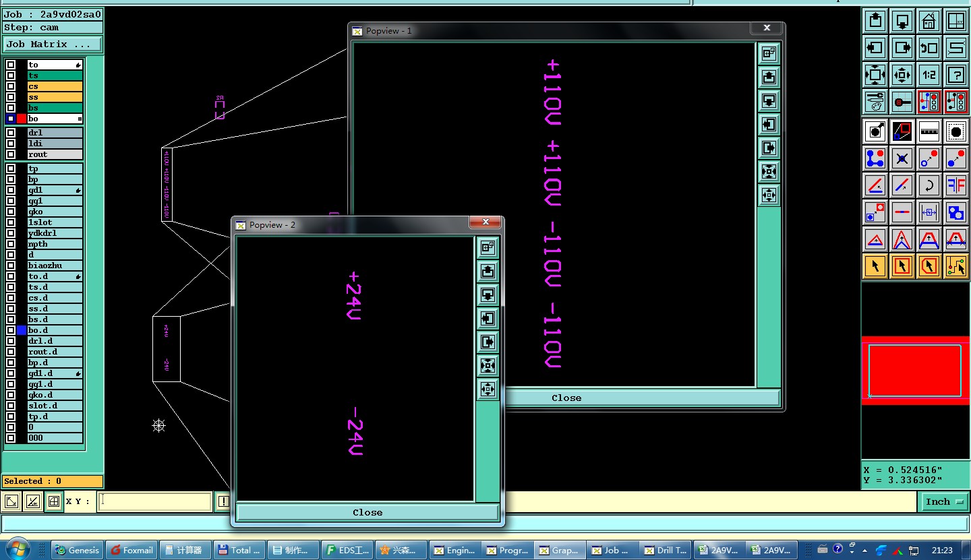Click into the X Y coordinate input field

click(x=155, y=501)
